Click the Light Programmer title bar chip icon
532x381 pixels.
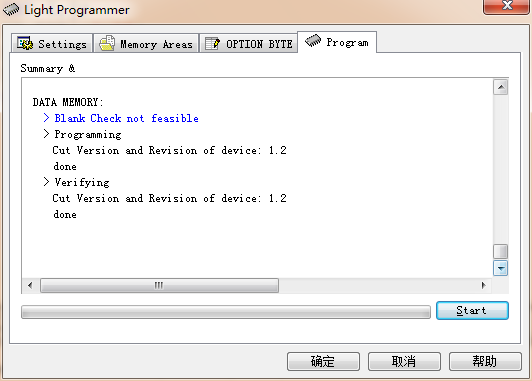click(x=11, y=9)
